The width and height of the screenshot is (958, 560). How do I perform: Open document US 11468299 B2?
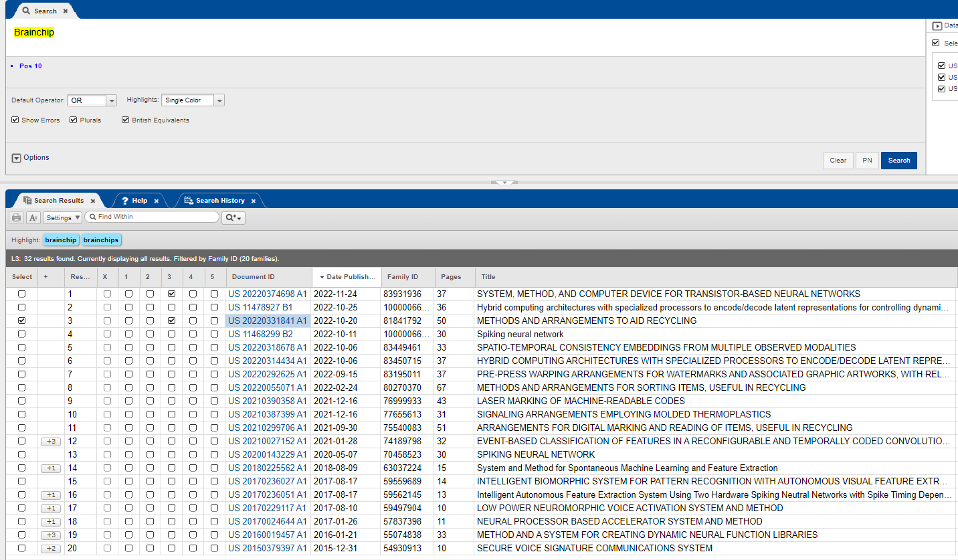[x=260, y=334]
